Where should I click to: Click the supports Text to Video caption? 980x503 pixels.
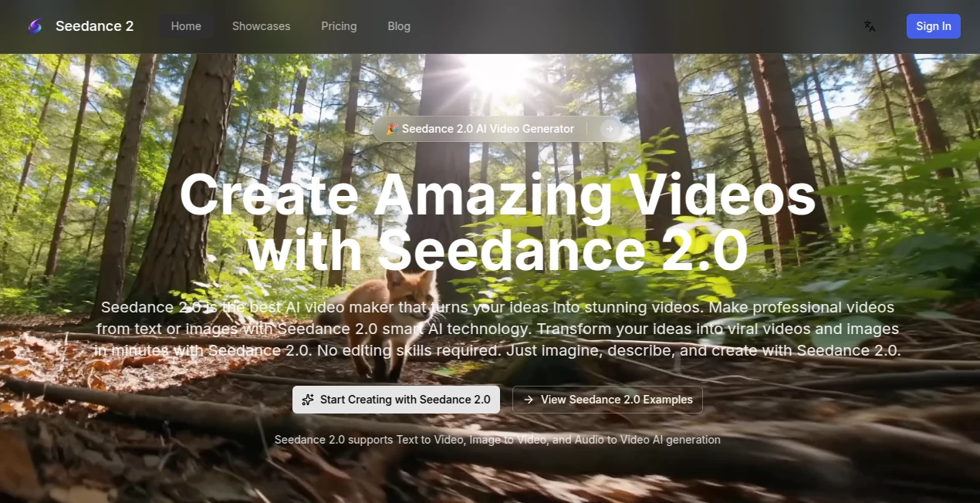click(x=498, y=440)
